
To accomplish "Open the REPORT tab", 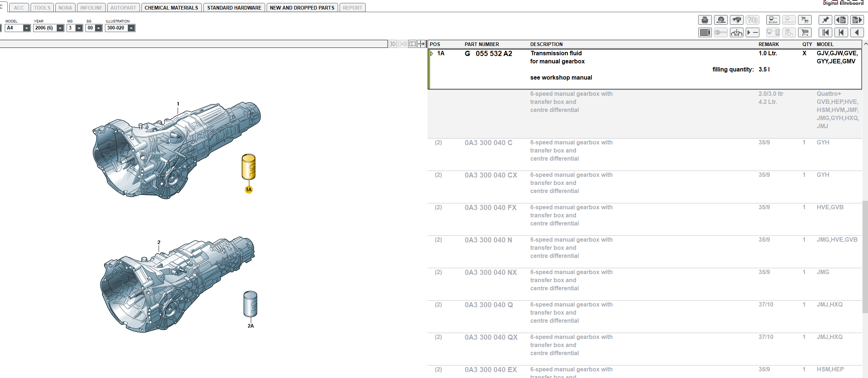I will coord(352,8).
